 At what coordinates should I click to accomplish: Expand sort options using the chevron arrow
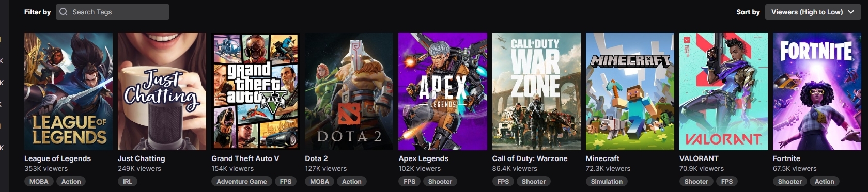(851, 12)
